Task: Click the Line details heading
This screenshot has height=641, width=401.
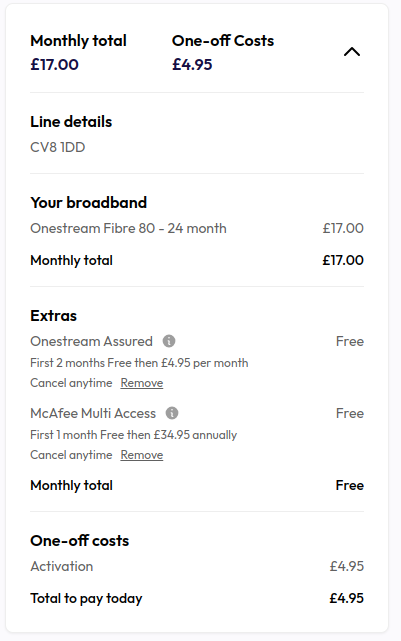Action: click(x=71, y=122)
